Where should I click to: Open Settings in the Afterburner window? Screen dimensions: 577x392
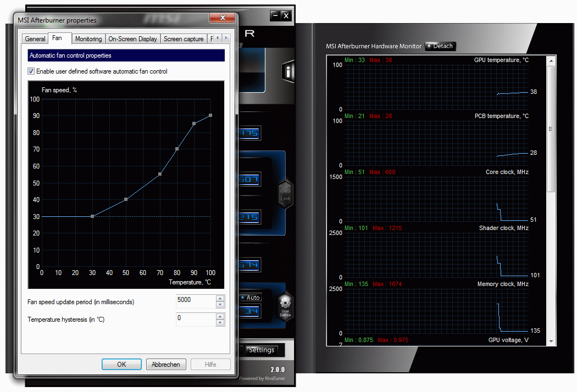click(x=261, y=350)
